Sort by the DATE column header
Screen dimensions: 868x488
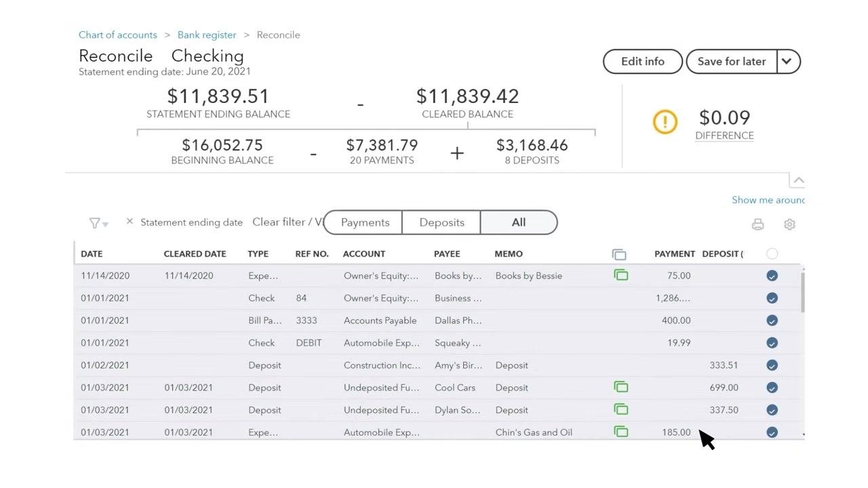[92, 253]
